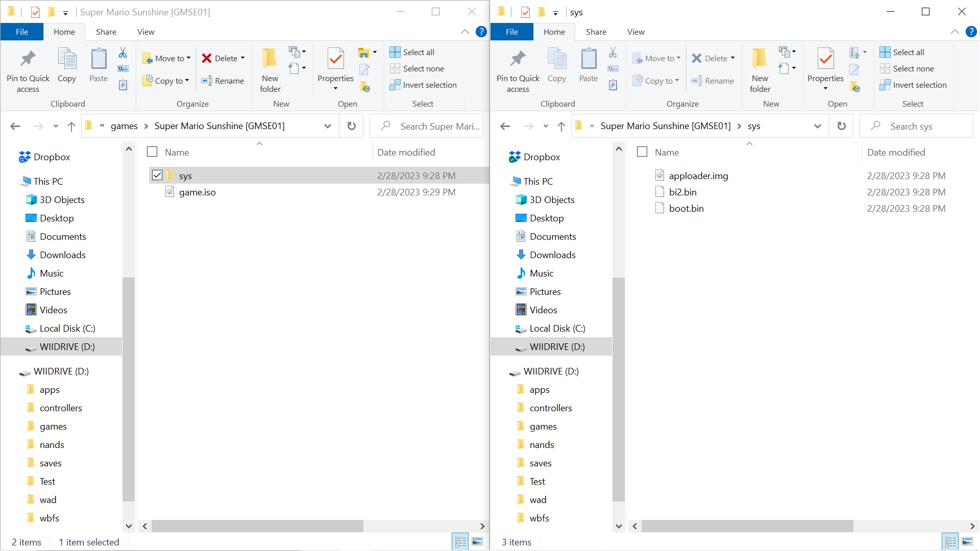Click Paste shortcut icon in left window
Viewport: 980px width, 551px height.
pos(122,85)
